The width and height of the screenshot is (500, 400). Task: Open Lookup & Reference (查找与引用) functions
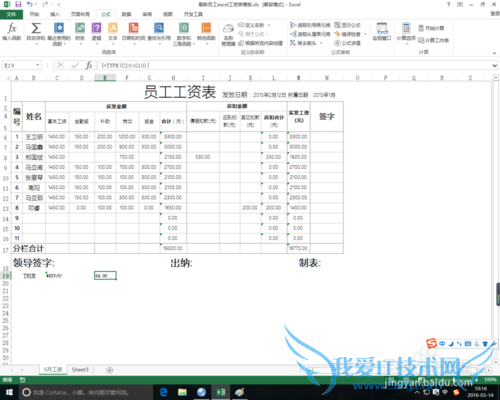(x=159, y=33)
